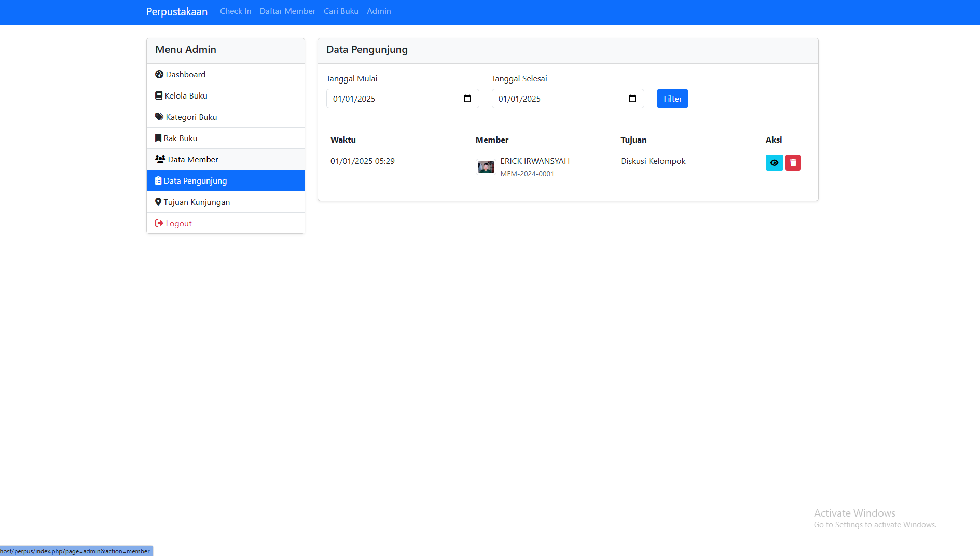Open Data Member menu item
The height and width of the screenshot is (556, 980).
226,159
